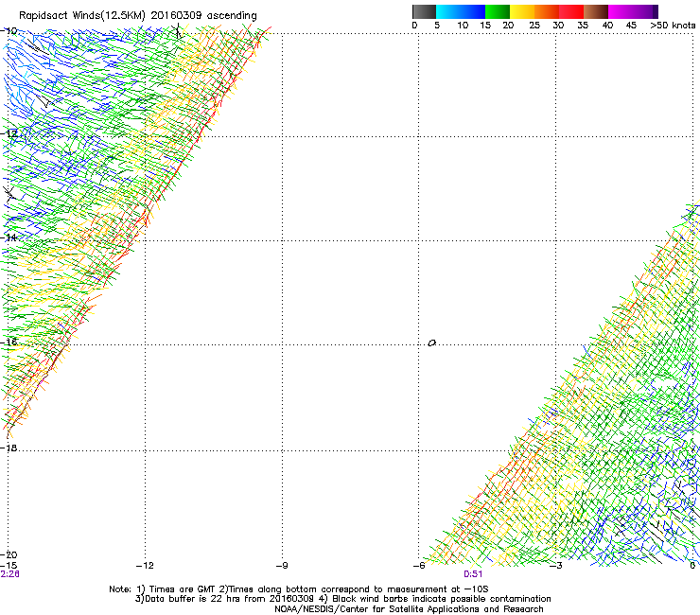The image size is (700, 615).
Task: Click the purple '2:26' swath time label
Action: pos(9,574)
